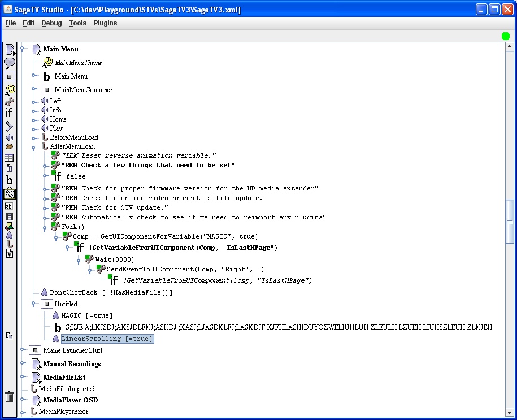
Task: Open the Edit menu
Action: pyautogui.click(x=28, y=23)
